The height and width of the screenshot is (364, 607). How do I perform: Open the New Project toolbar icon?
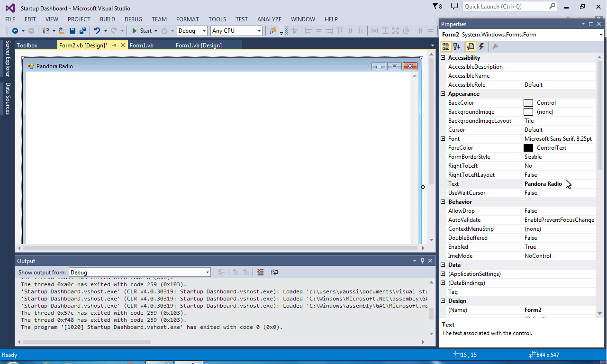[46, 31]
